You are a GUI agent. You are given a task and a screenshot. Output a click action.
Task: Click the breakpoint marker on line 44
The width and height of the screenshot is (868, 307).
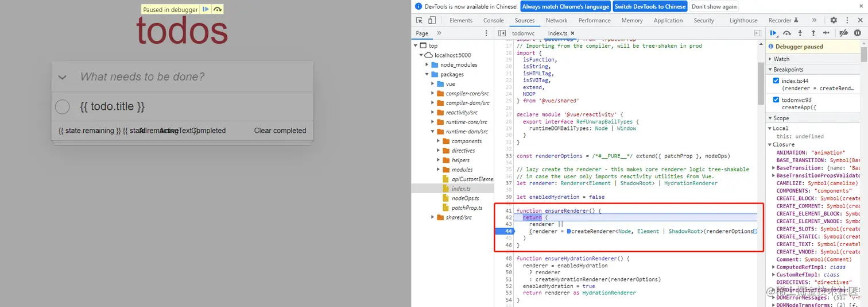tap(505, 231)
